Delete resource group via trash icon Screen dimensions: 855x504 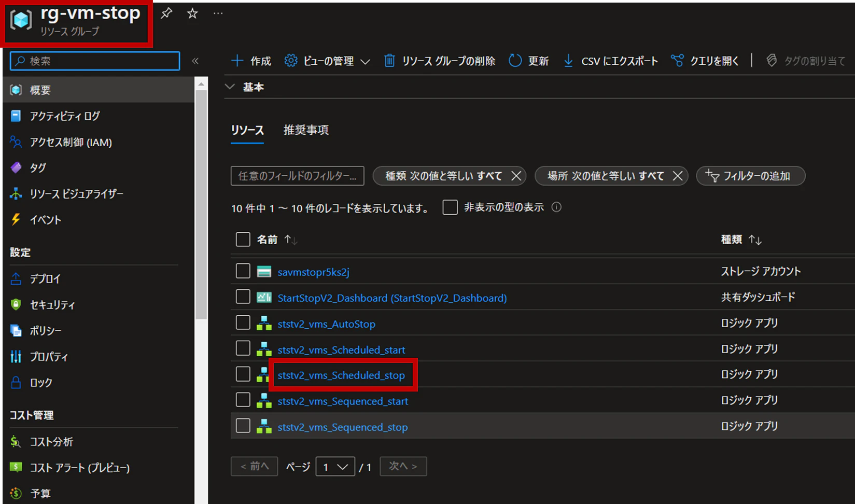(x=389, y=61)
